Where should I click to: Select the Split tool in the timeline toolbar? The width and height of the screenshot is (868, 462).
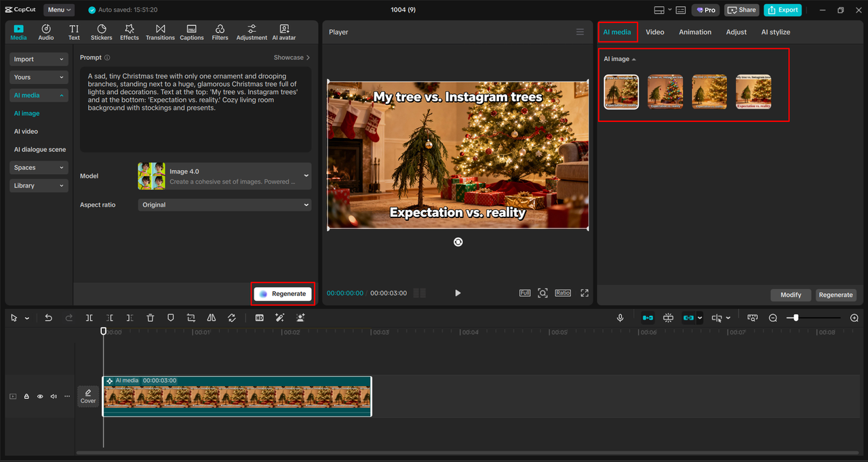pyautogui.click(x=89, y=317)
